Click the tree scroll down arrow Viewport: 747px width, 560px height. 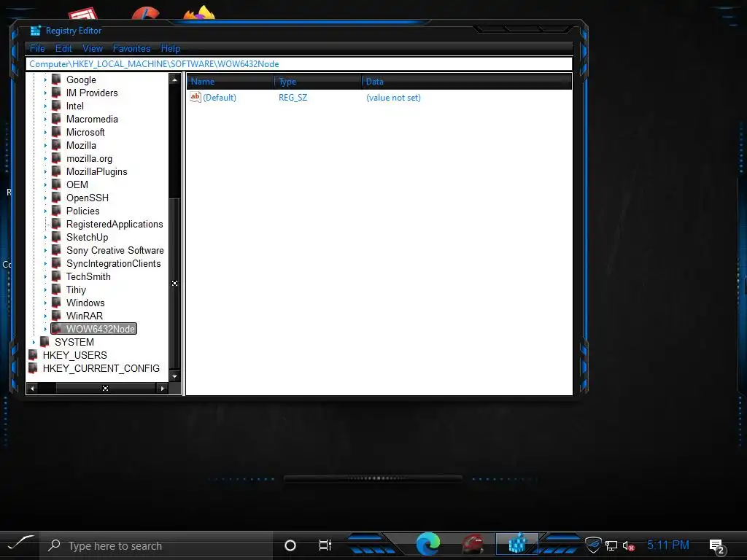[x=174, y=376]
